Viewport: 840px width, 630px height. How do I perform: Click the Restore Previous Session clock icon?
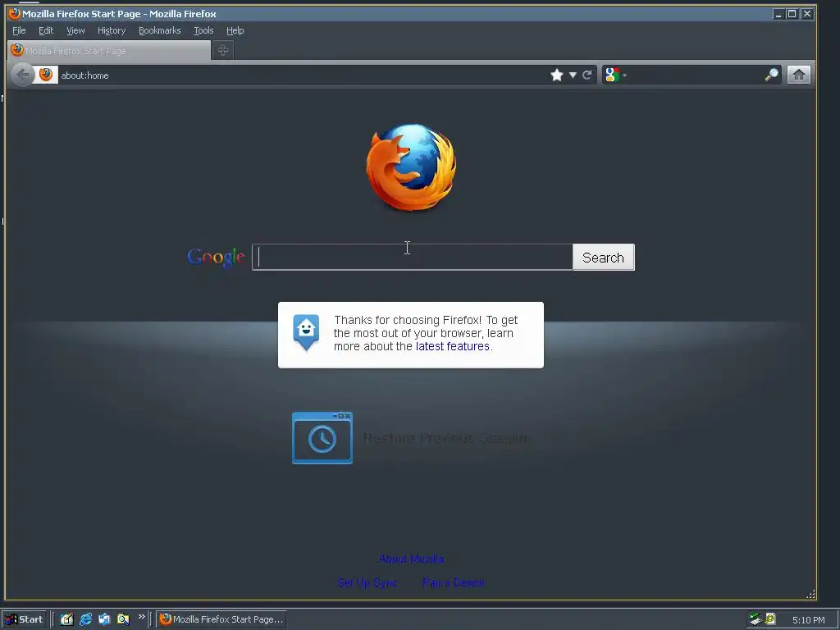click(x=322, y=438)
